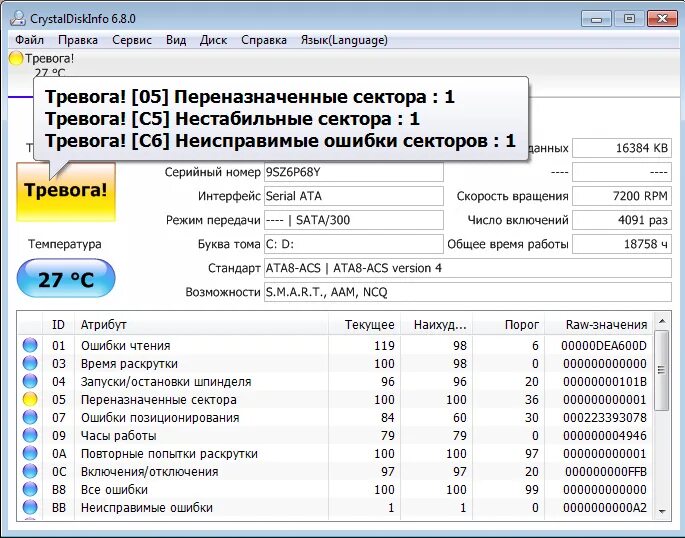The image size is (685, 538).
Task: Click the Стандарт field ATA8-ACS version 4
Action: [467, 268]
